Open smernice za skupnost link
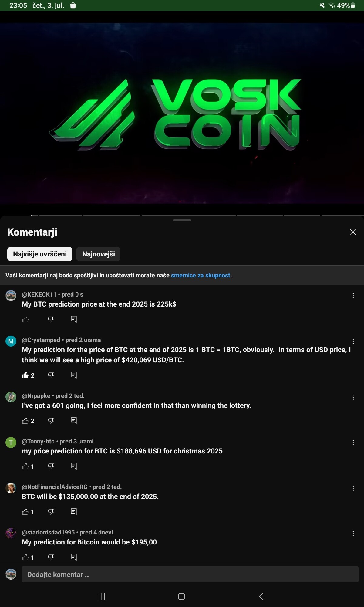Screen dimensions: 364x607 click(x=201, y=275)
